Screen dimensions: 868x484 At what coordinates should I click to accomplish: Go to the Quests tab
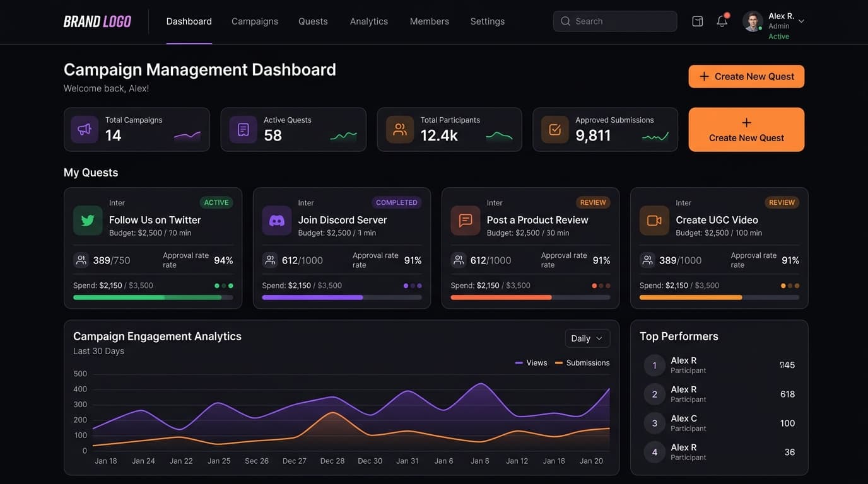(x=313, y=21)
